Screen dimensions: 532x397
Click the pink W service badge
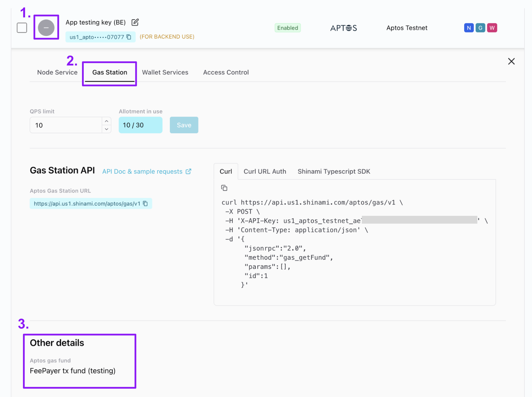tap(492, 28)
